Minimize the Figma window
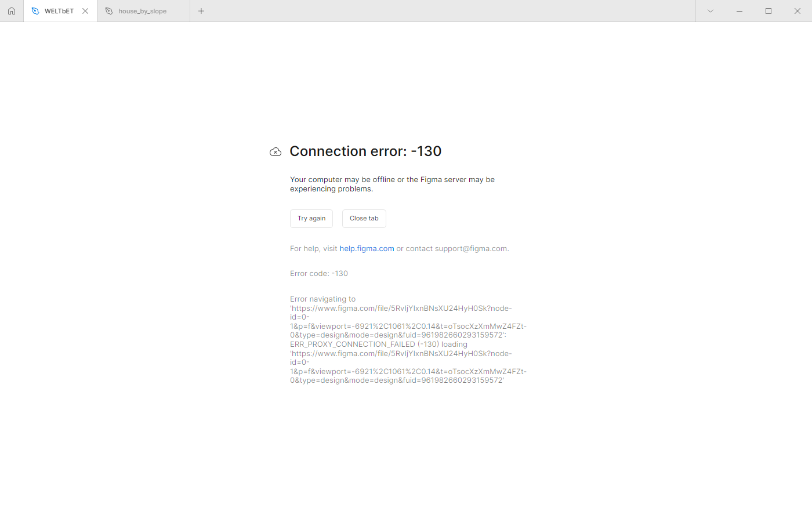The height and width of the screenshot is (522, 812). (739, 11)
